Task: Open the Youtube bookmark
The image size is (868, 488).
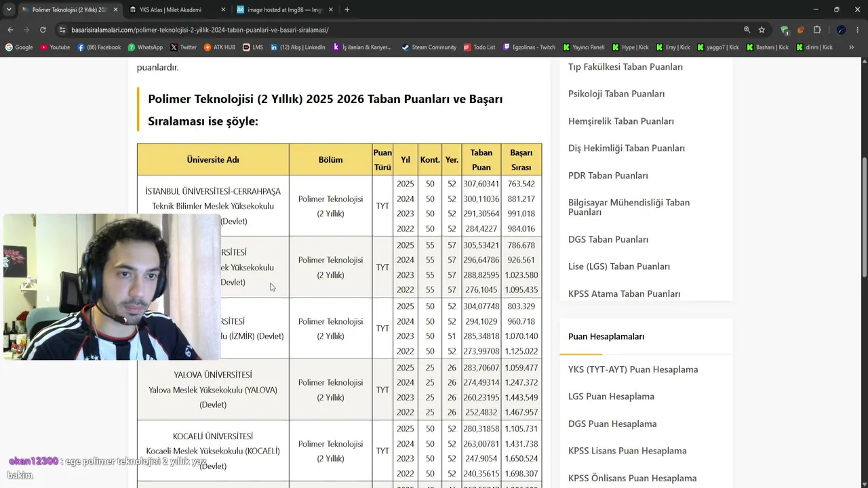Action: pyautogui.click(x=55, y=47)
